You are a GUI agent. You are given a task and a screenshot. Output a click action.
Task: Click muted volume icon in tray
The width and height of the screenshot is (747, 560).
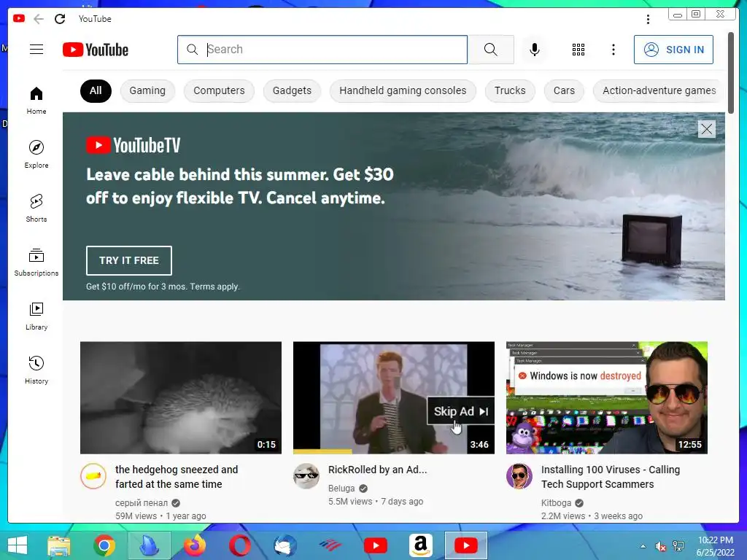pyautogui.click(x=661, y=547)
